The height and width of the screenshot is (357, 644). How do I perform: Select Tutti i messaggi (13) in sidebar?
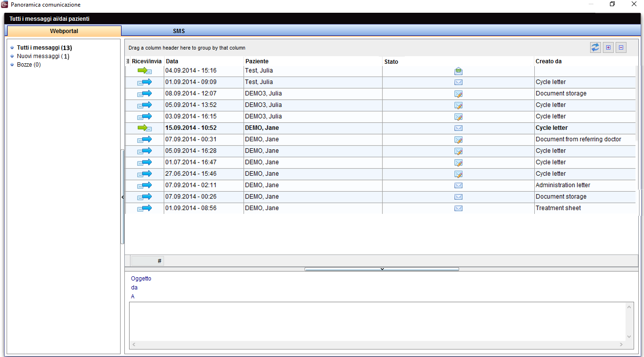44,48
